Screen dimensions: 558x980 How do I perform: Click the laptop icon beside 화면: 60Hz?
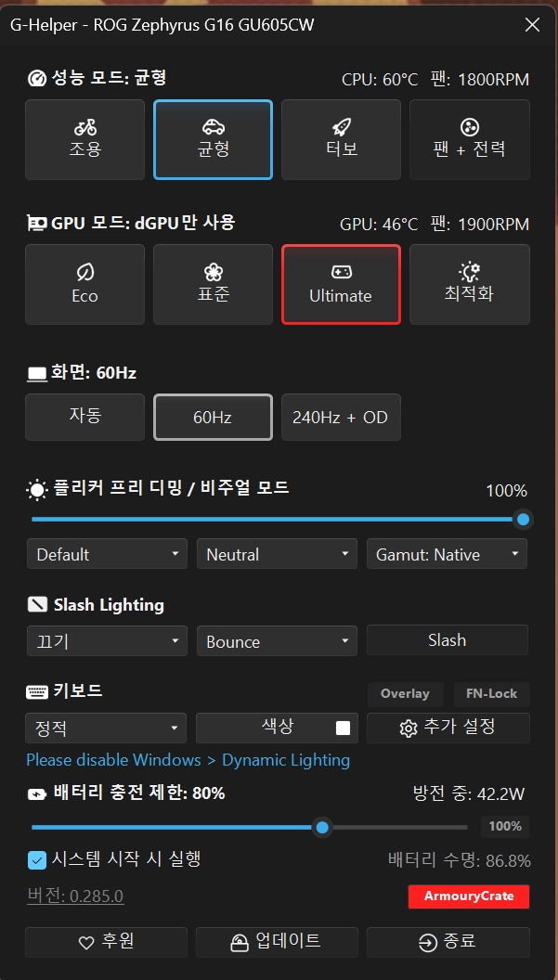click(x=37, y=374)
